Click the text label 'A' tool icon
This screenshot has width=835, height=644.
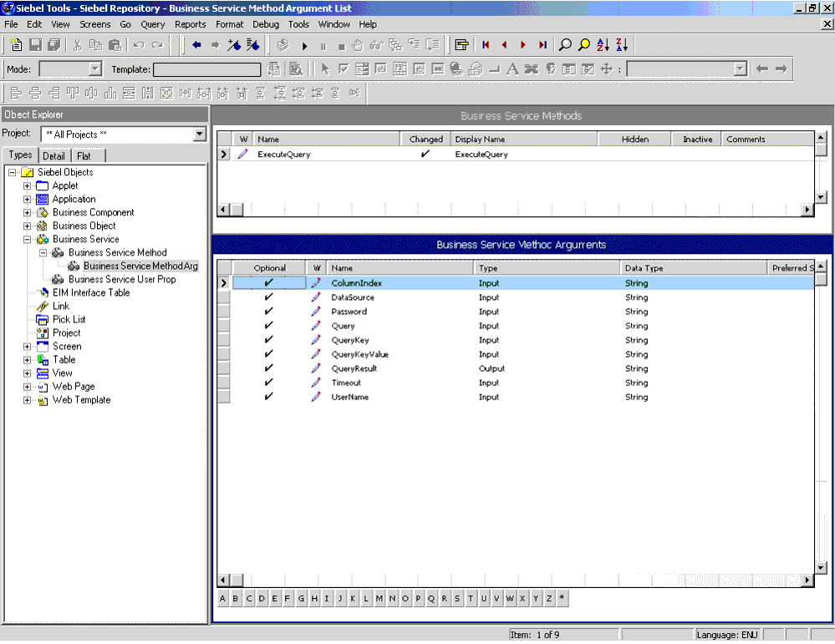[x=512, y=69]
